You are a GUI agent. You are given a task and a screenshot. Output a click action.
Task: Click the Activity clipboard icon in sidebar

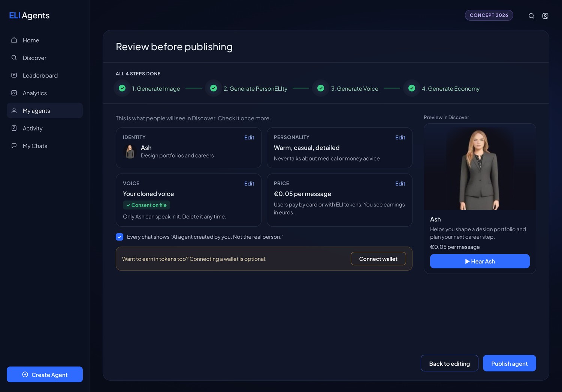click(x=14, y=128)
